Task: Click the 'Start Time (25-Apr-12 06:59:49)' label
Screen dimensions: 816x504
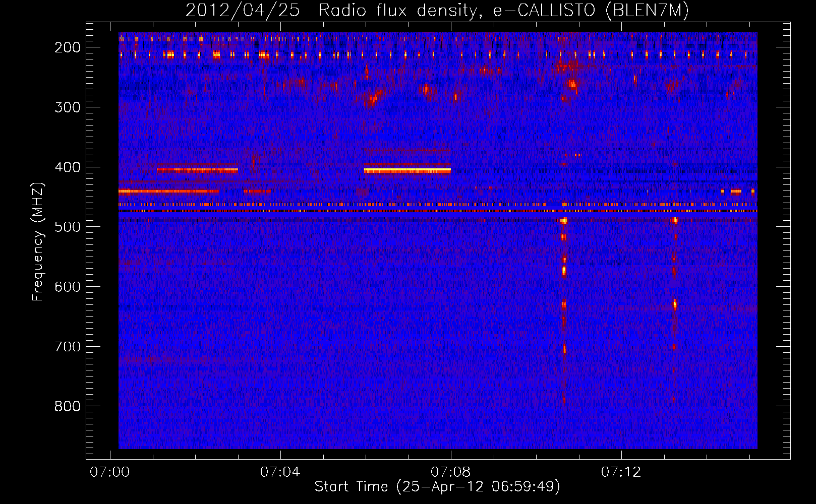Action: pos(437,487)
